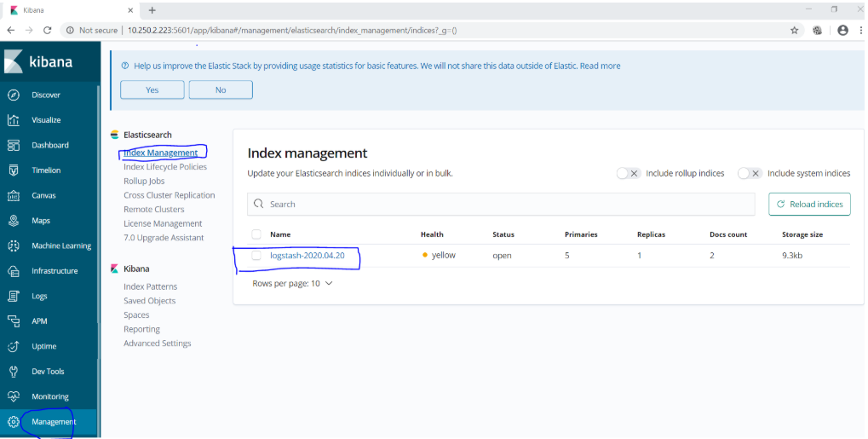Sort the table by Docs count column

pos(728,234)
